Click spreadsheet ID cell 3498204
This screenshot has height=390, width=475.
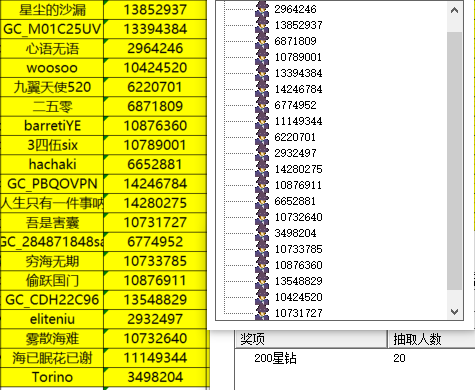click(155, 377)
